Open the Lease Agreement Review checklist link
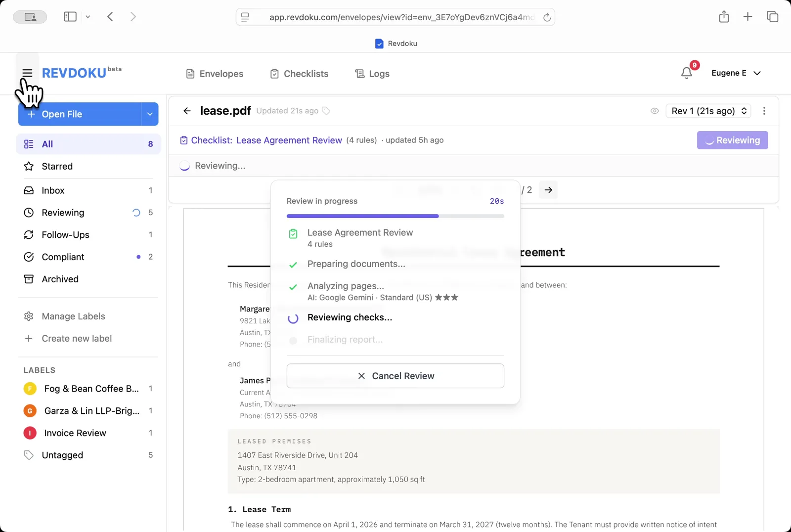 tap(289, 140)
